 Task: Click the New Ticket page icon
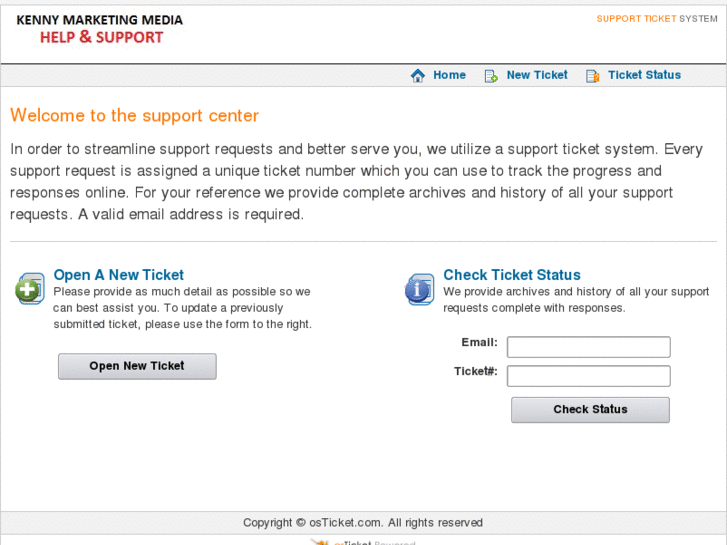pyautogui.click(x=491, y=76)
